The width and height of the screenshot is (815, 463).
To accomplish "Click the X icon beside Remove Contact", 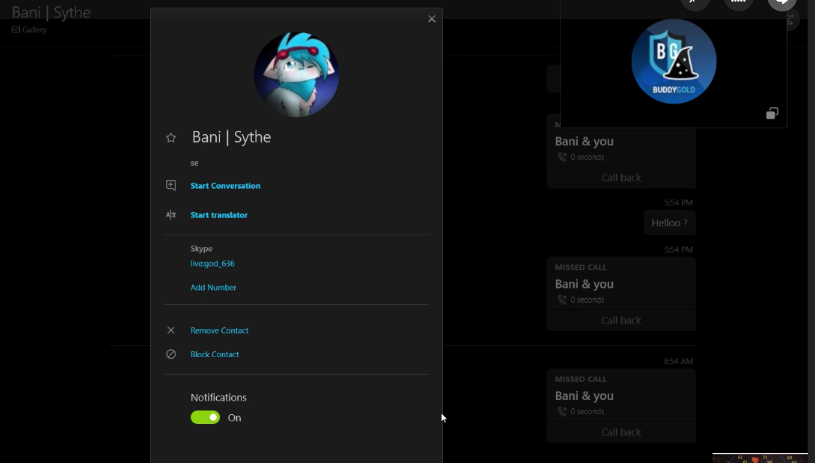I will click(170, 330).
